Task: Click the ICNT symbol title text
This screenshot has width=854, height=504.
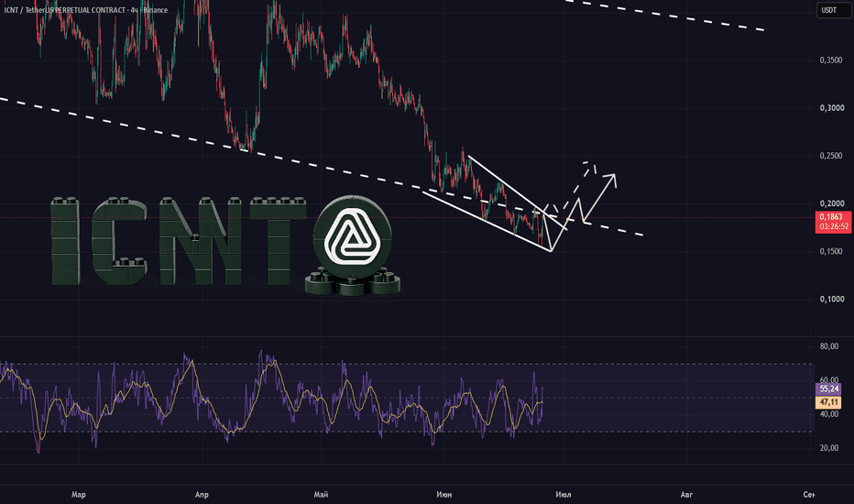Action: click(x=85, y=10)
